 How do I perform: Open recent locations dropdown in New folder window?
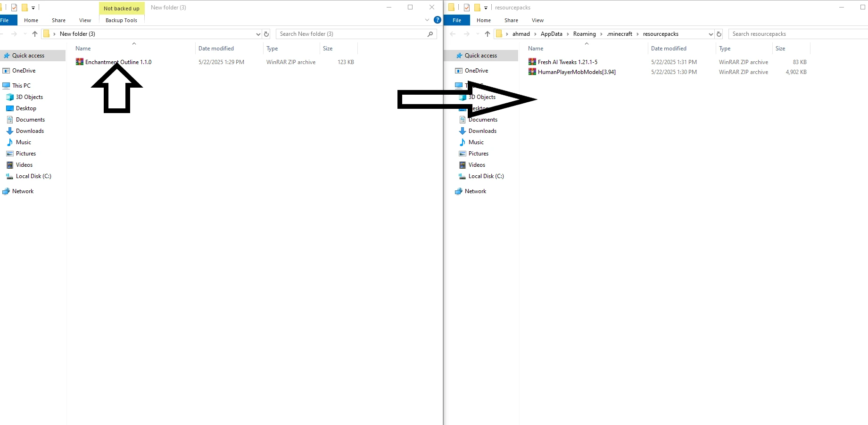(25, 34)
